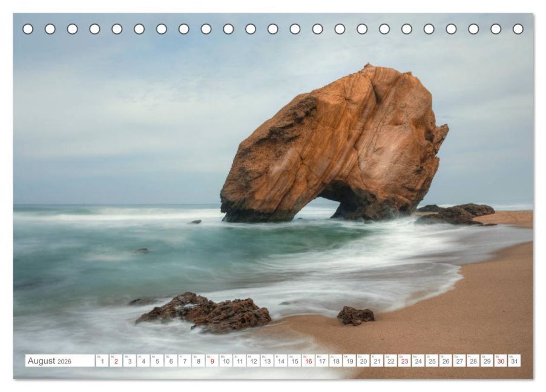Select red Sunday 23 date cell

(404, 361)
